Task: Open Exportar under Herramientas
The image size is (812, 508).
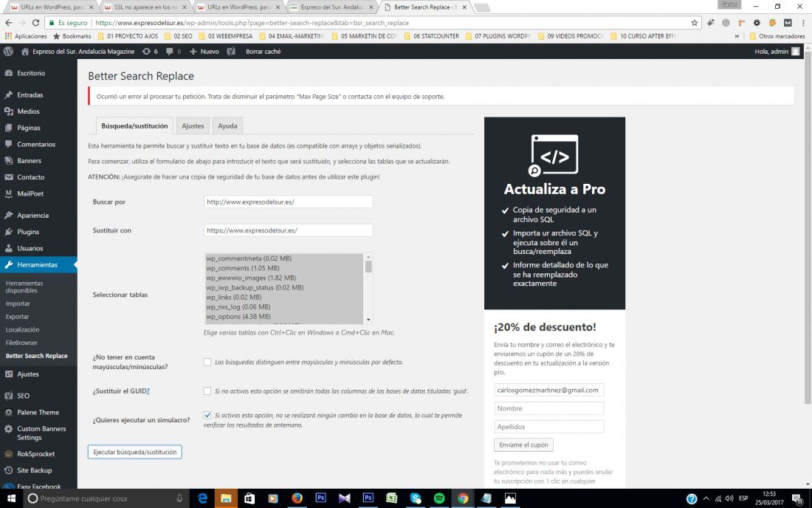Action: point(17,317)
